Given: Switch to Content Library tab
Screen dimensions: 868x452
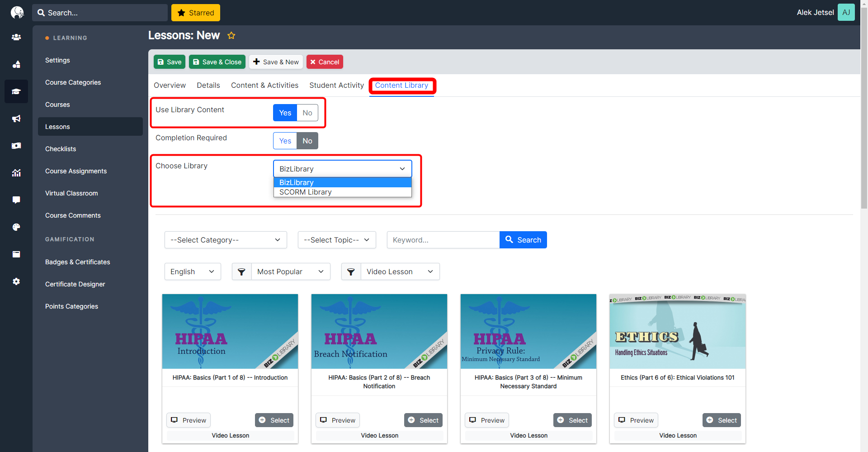Looking at the screenshot, I should click(401, 85).
